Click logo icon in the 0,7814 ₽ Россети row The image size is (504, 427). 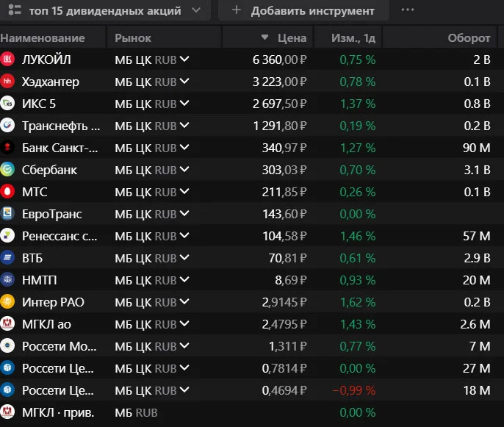7,367
